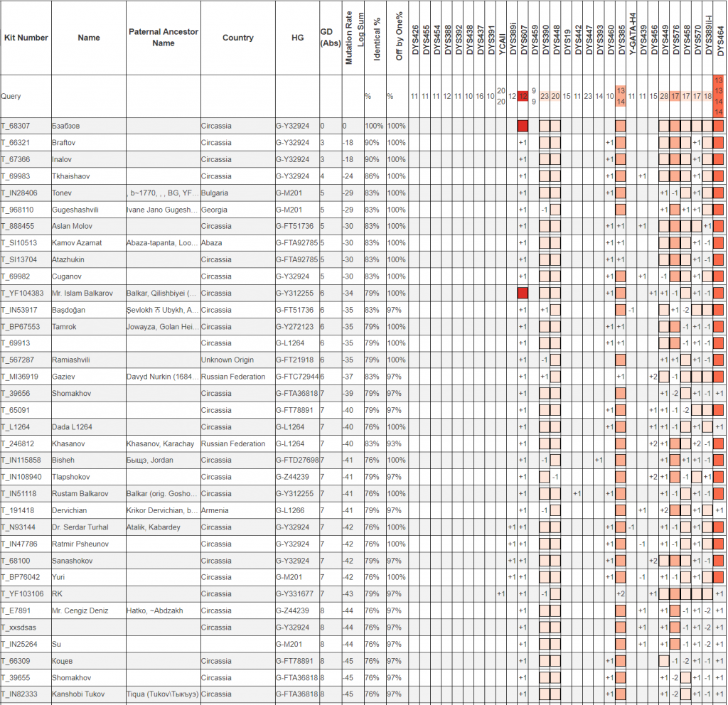
Task: Select the name Dr. Serdar Turhal
Action: 81,527
